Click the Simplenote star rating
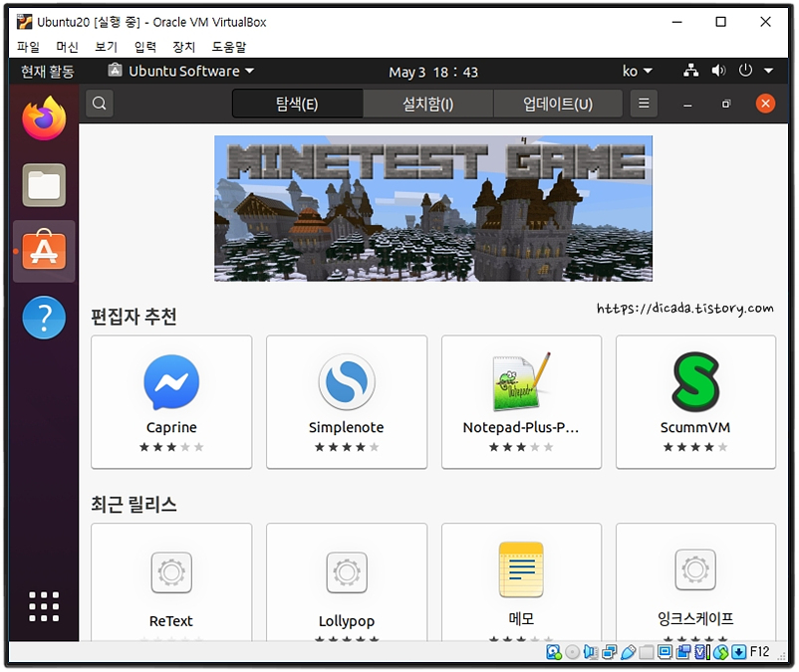 [347, 447]
